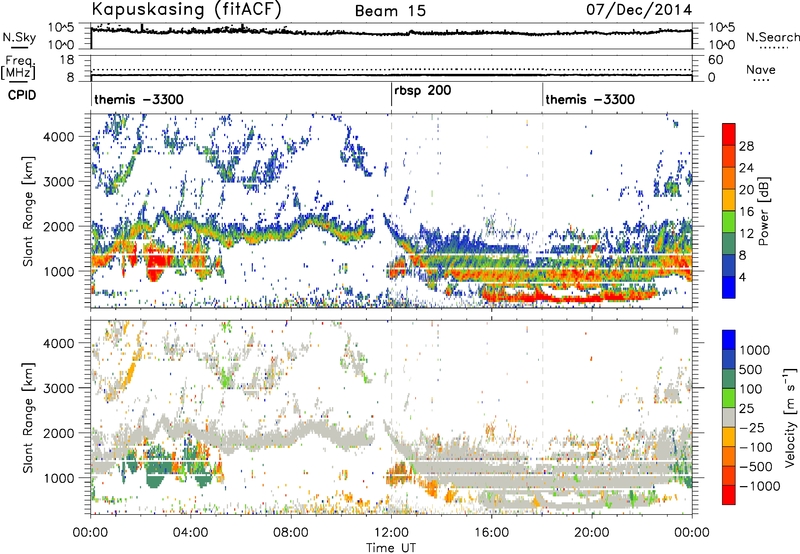Click the red bottom segment of the Velocity colorbar
800x554 pixels.
(x=729, y=495)
